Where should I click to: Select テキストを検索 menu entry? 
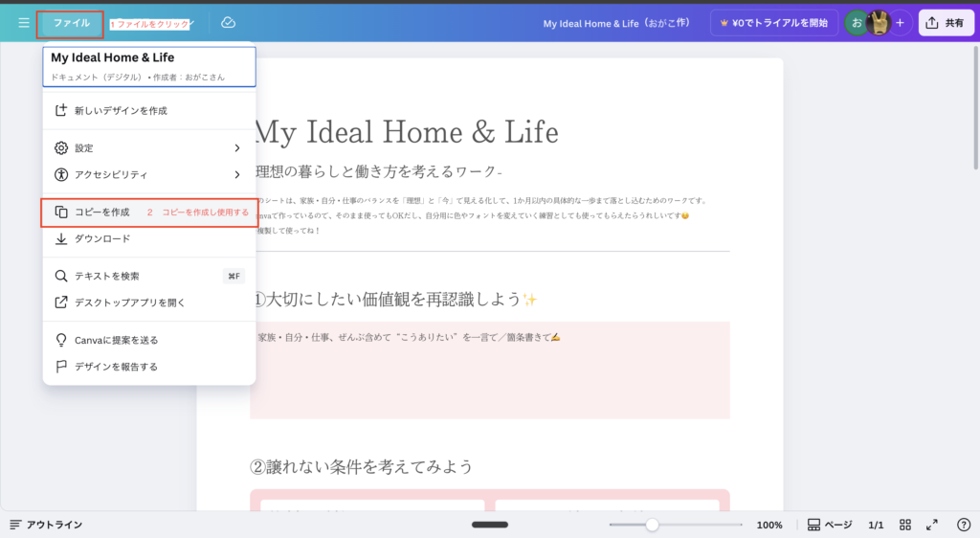click(x=107, y=276)
